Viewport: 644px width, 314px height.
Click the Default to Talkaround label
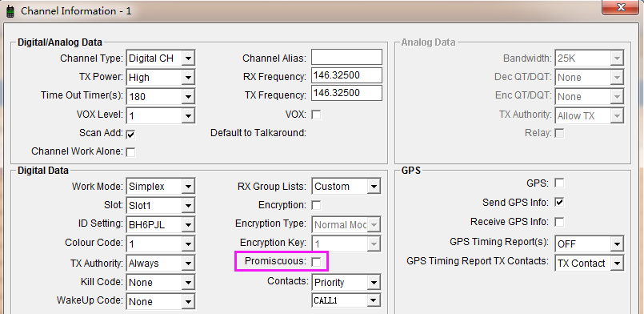[258, 133]
